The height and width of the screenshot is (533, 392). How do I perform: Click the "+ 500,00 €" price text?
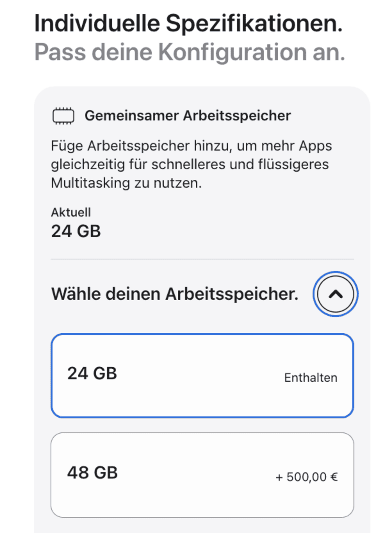point(306,477)
